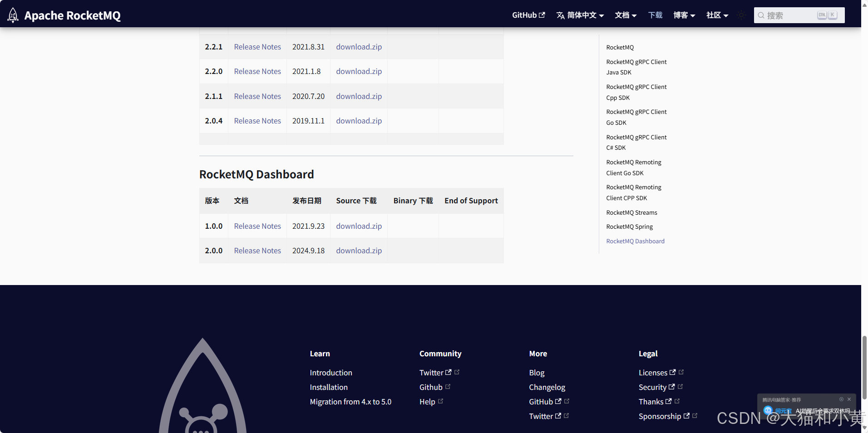Open Security link under Legal

pos(656,387)
